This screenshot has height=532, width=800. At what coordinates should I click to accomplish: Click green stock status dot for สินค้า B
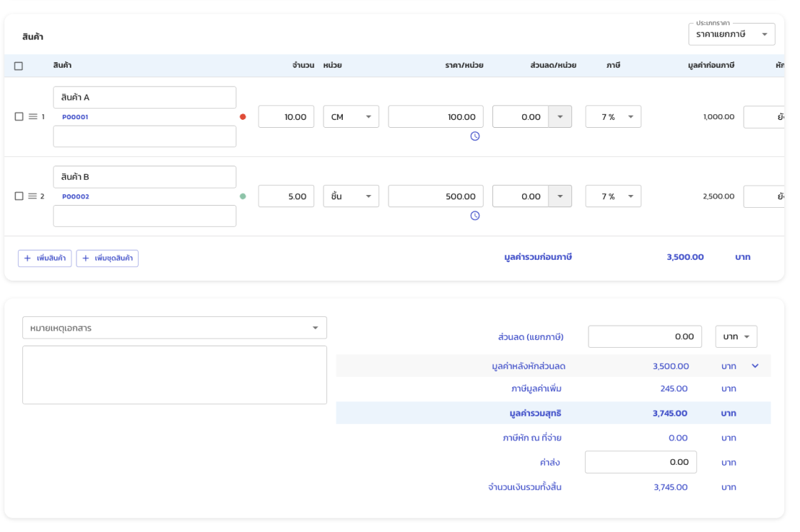coord(243,196)
